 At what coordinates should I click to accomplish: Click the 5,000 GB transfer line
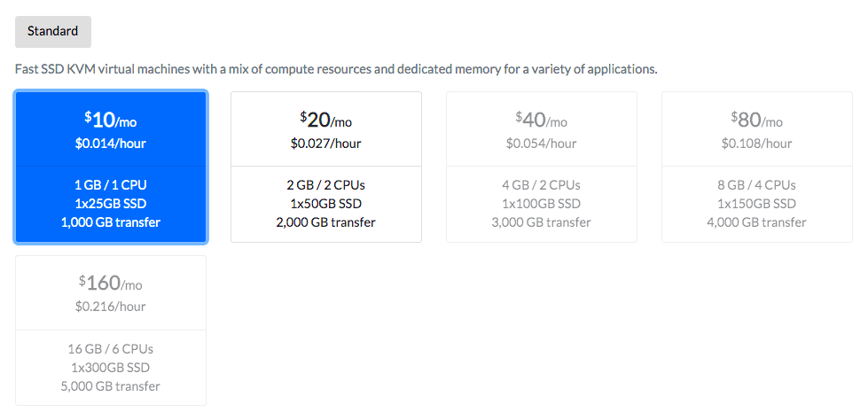111,386
